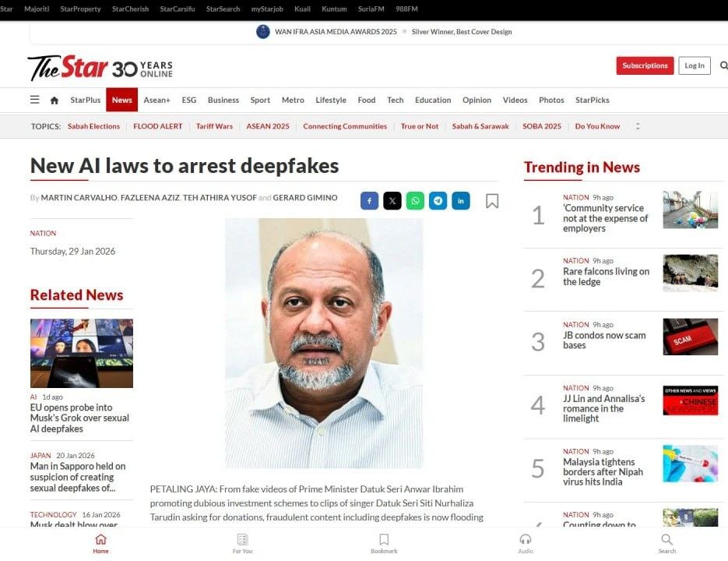Image resolution: width=728 pixels, height=561 pixels.
Task: Share the article via Telegram
Action: (x=438, y=201)
